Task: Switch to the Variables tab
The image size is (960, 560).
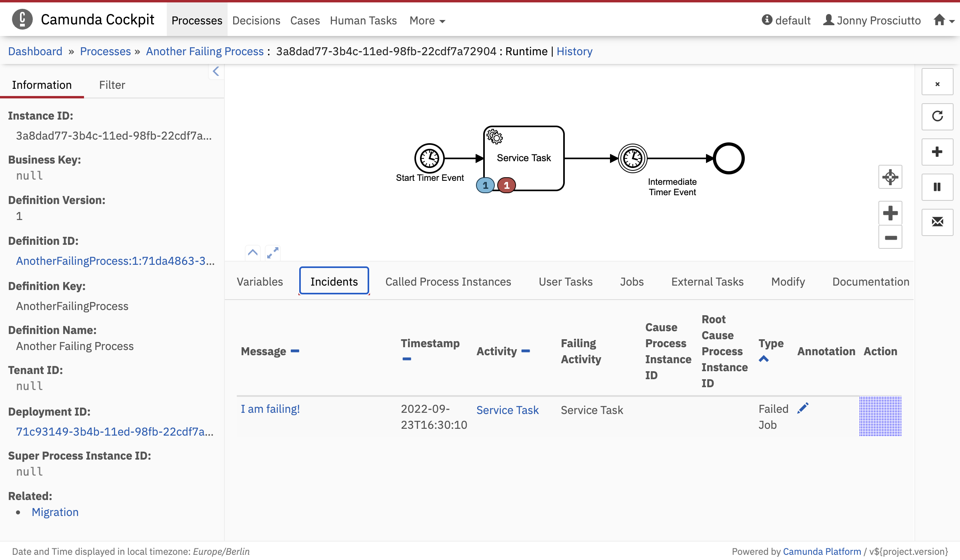Action: pos(260,282)
